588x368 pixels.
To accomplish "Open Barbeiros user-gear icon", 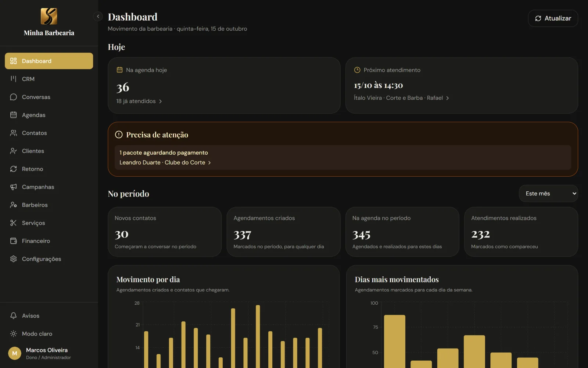I will (x=14, y=205).
